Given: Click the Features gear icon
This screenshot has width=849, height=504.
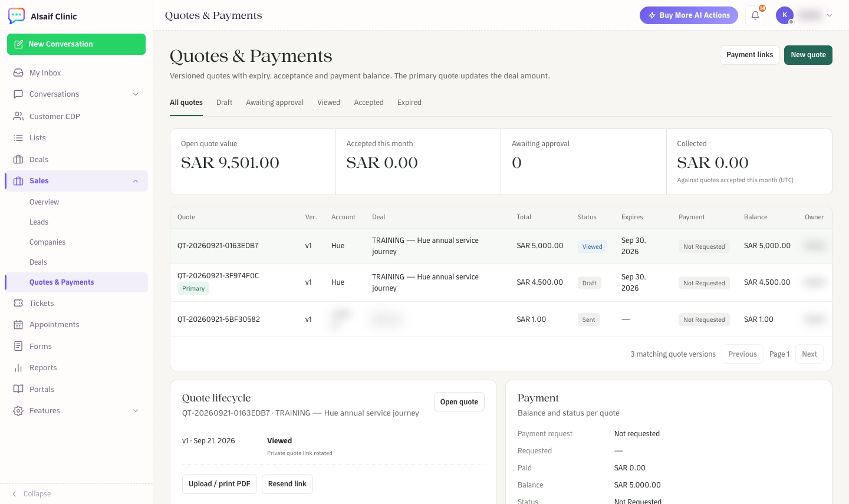Looking at the screenshot, I should coord(18,411).
